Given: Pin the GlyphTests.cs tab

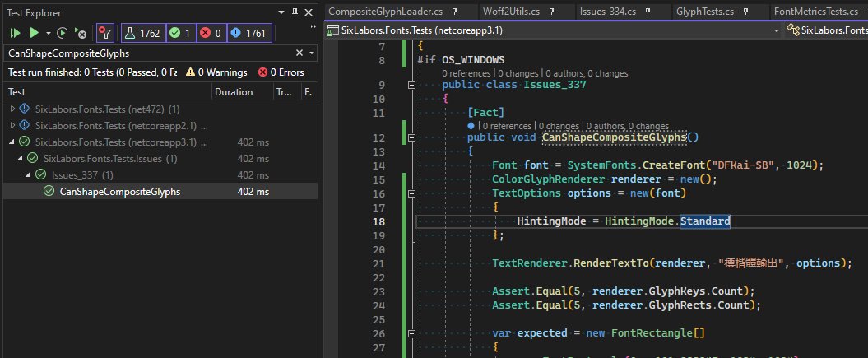Looking at the screenshot, I should tap(746, 11).
